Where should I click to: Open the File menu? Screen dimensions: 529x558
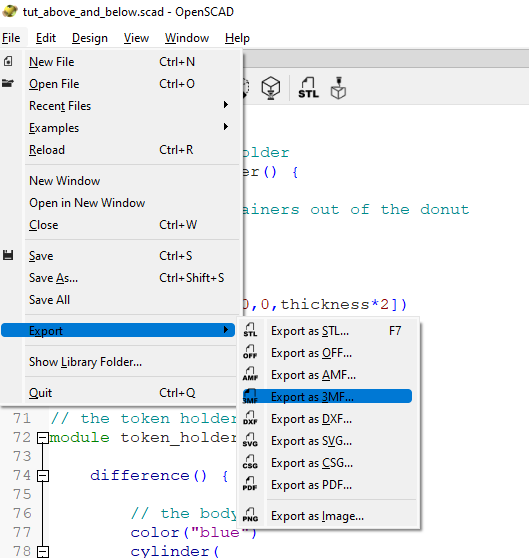click(11, 38)
